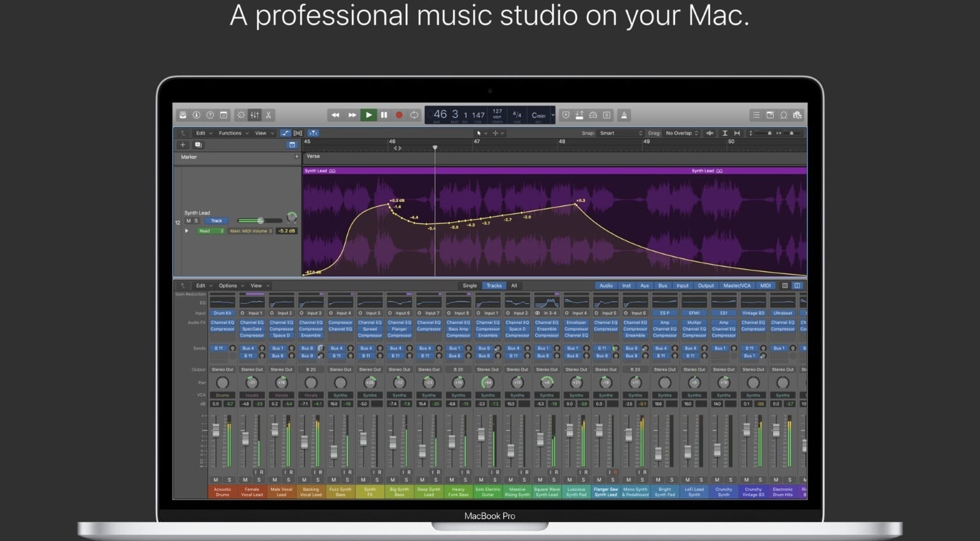Screen dimensions: 980x541
Task: Toggle the Replace mode button
Action: tap(566, 115)
